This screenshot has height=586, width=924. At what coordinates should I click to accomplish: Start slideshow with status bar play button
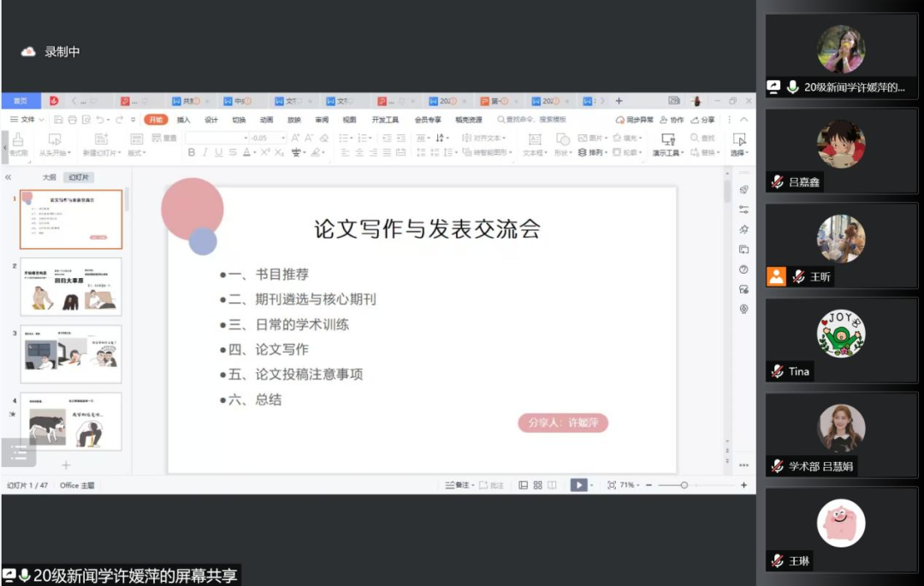578,485
